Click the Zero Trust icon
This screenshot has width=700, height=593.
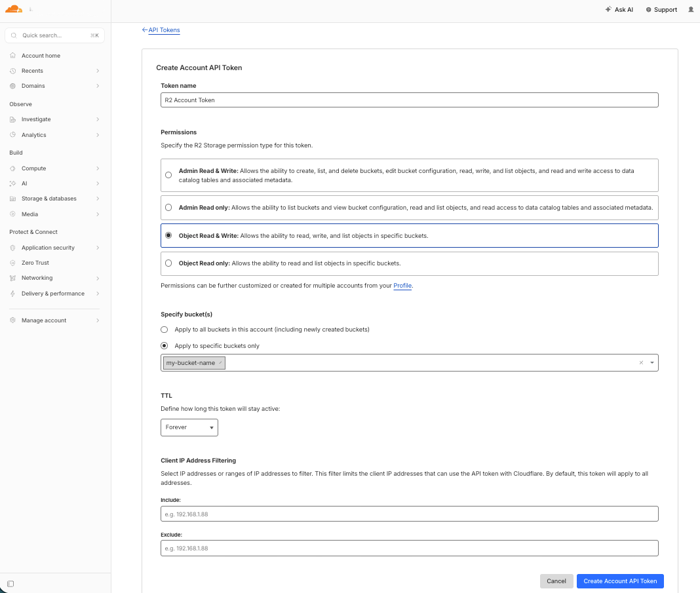(x=12, y=263)
